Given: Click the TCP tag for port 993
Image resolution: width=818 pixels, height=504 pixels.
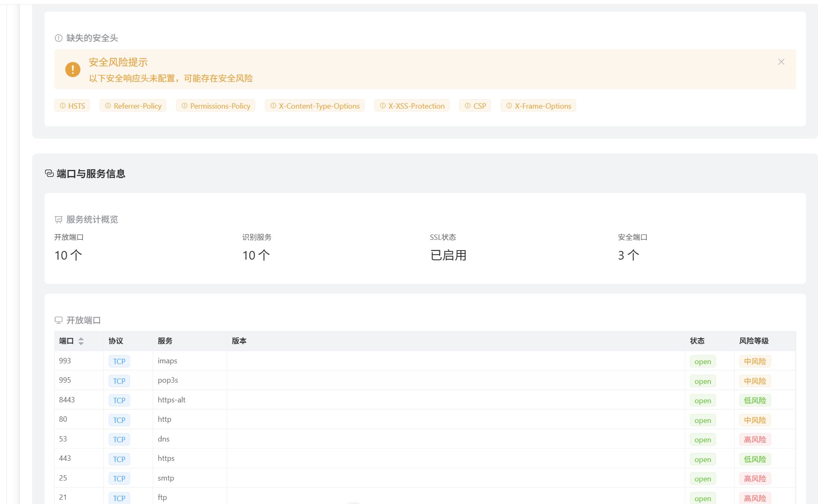Looking at the screenshot, I should [x=119, y=361].
